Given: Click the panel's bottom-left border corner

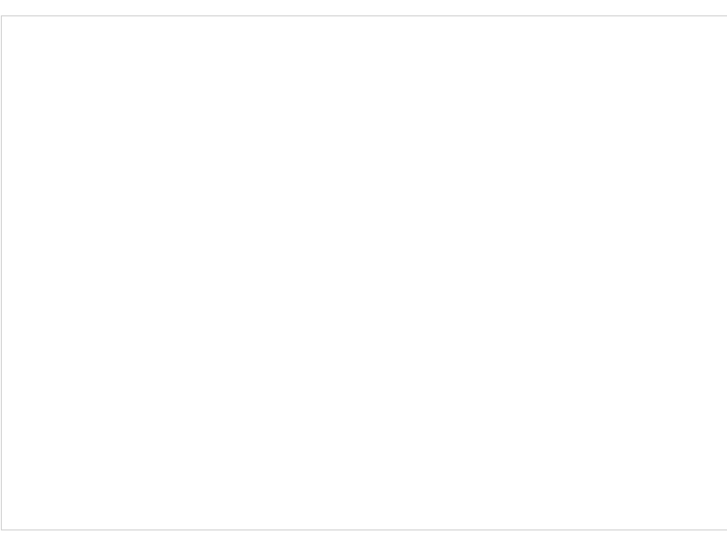Looking at the screenshot, I should click(x=2, y=529).
